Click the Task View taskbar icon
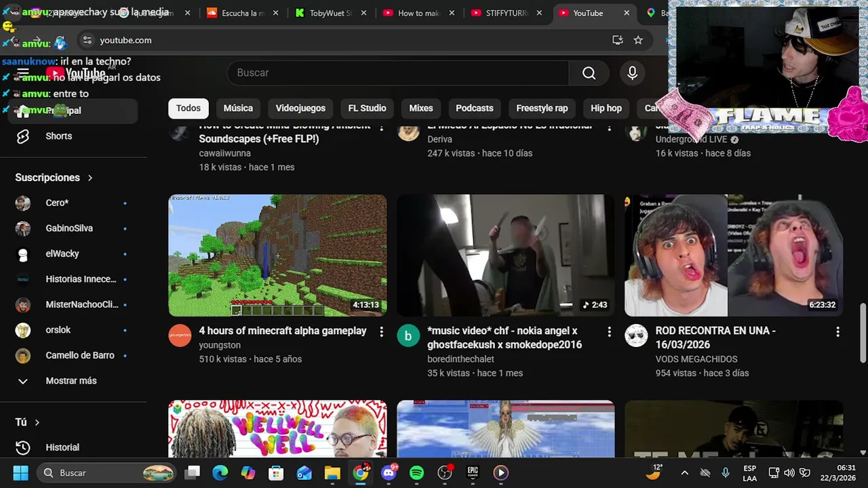Screen dimensions: 868x488 [193, 472]
